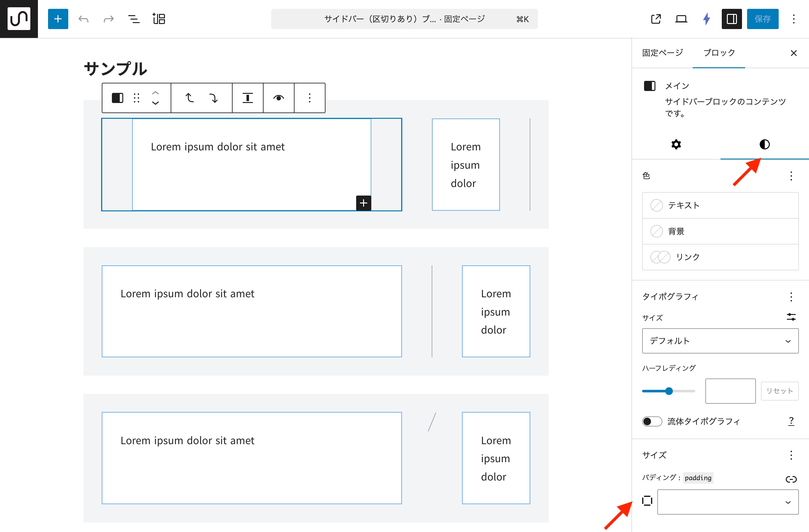Open page preview in new tab
This screenshot has width=809, height=532.
[656, 19]
